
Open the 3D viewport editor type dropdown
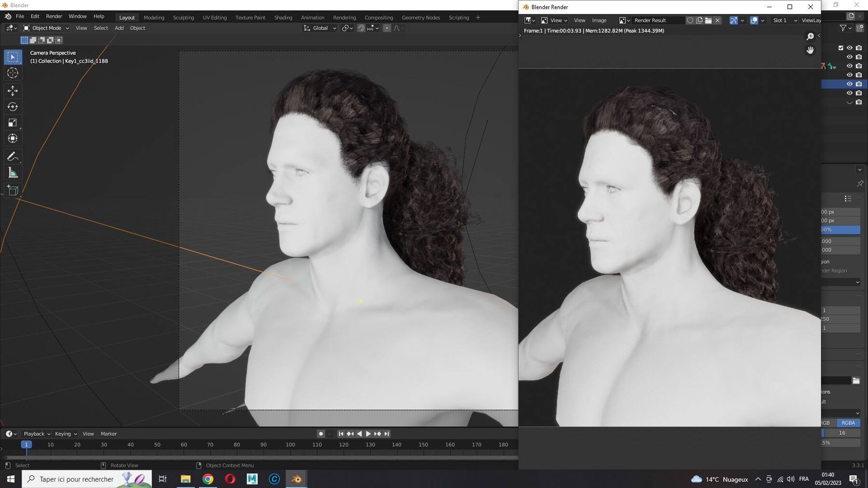pos(12,28)
